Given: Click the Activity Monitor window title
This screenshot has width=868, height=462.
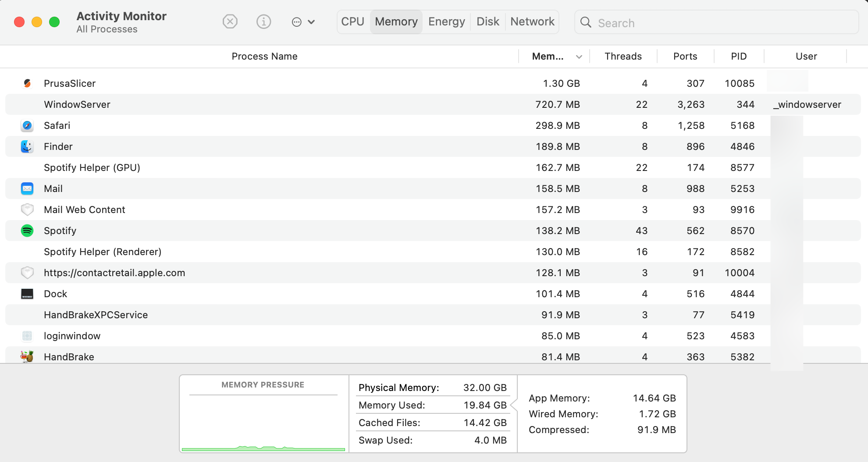Looking at the screenshot, I should click(x=121, y=16).
